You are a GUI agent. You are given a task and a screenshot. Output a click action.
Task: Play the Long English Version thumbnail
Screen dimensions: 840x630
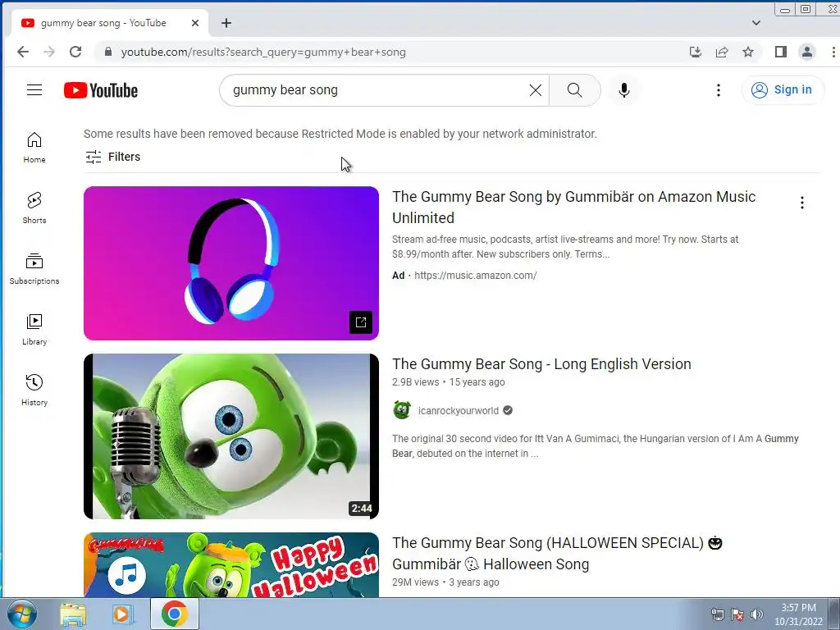pyautogui.click(x=231, y=436)
